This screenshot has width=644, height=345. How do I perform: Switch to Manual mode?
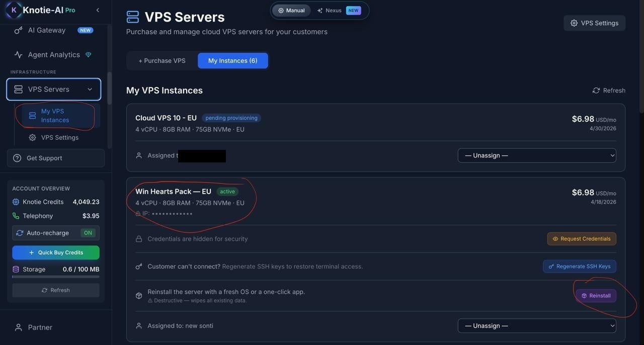[x=291, y=11]
